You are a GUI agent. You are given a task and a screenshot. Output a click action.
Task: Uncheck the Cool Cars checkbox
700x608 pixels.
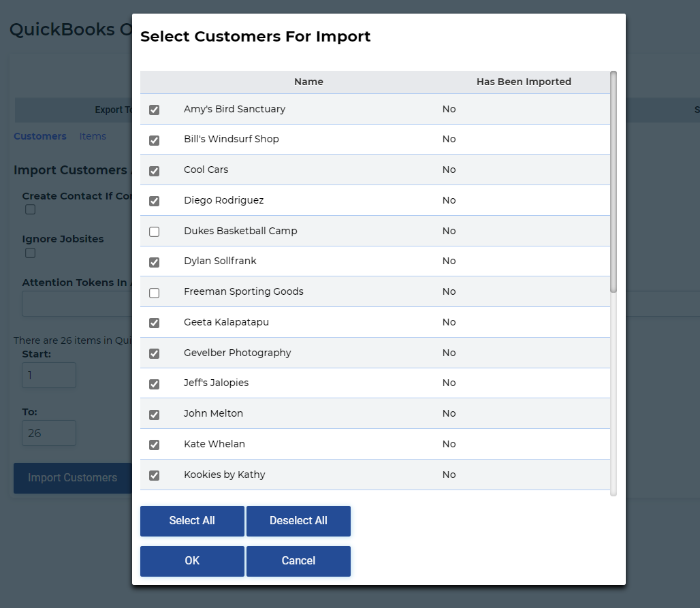pos(155,171)
